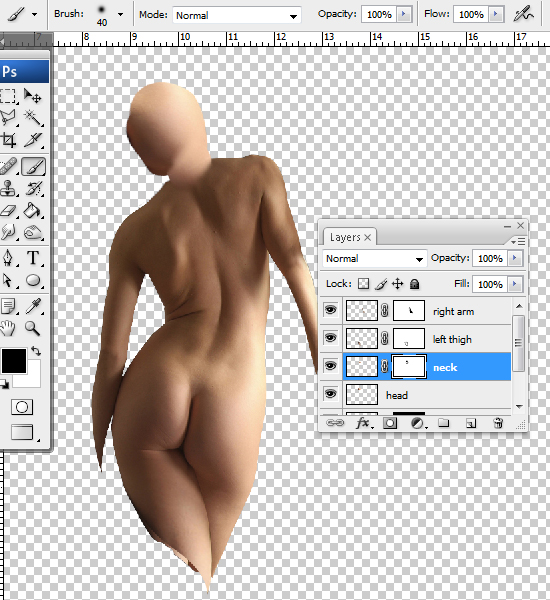Open the tool preset picker dropdown
The width and height of the screenshot is (550, 600).
point(34,15)
